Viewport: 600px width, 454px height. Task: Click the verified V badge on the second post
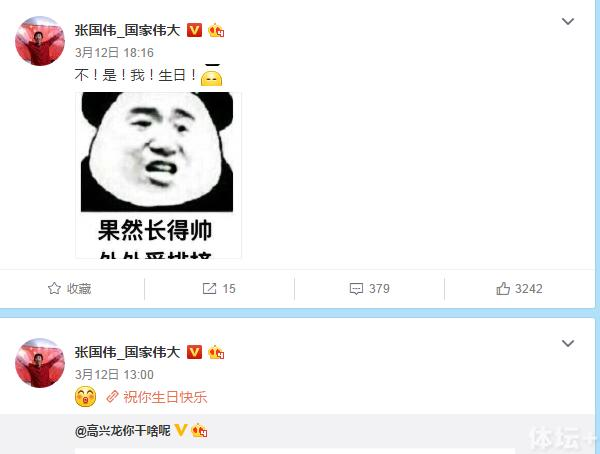tap(194, 352)
